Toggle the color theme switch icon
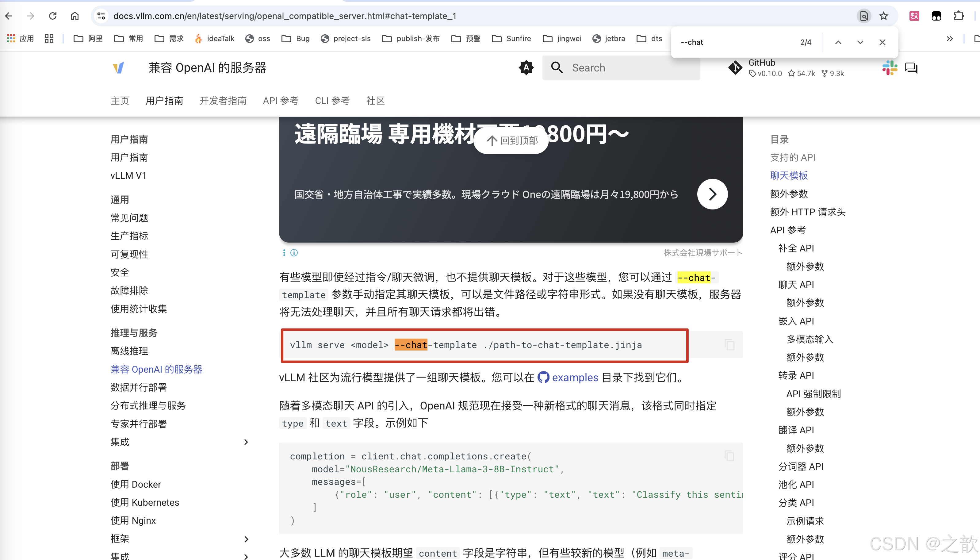Viewport: 980px width, 560px height. point(526,68)
